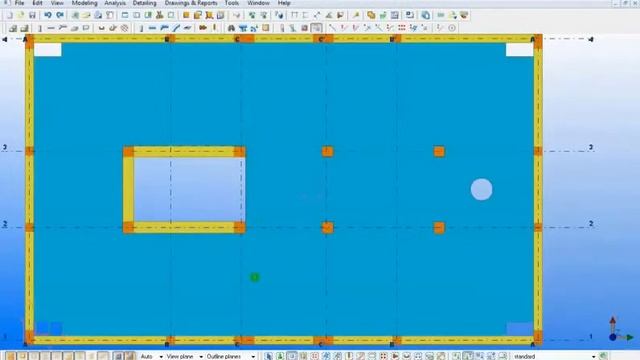Toggle the red-dotted Select bolts switch
Viewport: 640px width, 360px height.
(x=383, y=356)
